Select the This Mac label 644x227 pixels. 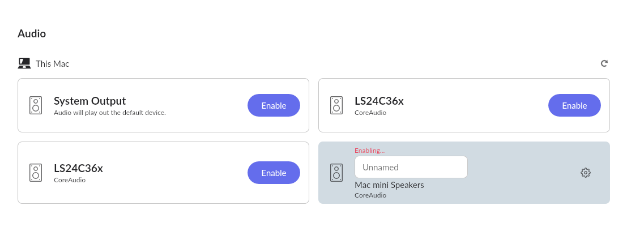pyautogui.click(x=52, y=64)
